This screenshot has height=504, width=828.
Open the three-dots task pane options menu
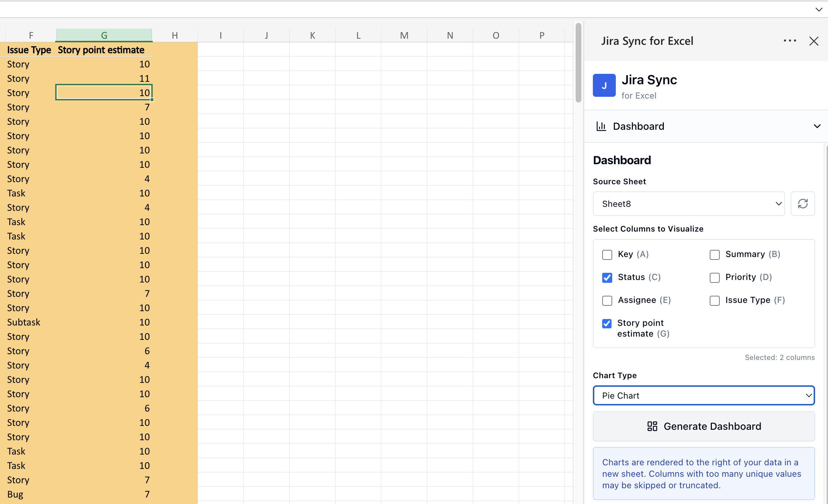[x=790, y=41]
